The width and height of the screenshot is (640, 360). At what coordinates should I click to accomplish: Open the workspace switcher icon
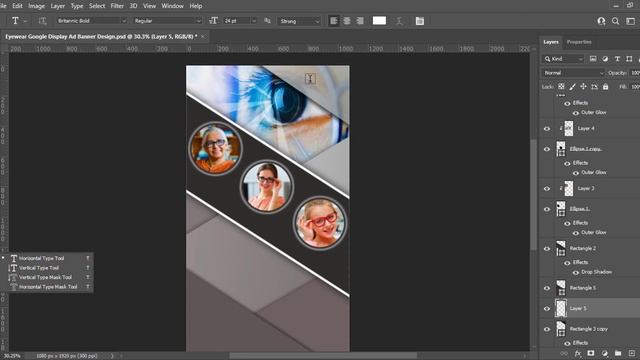630,21
